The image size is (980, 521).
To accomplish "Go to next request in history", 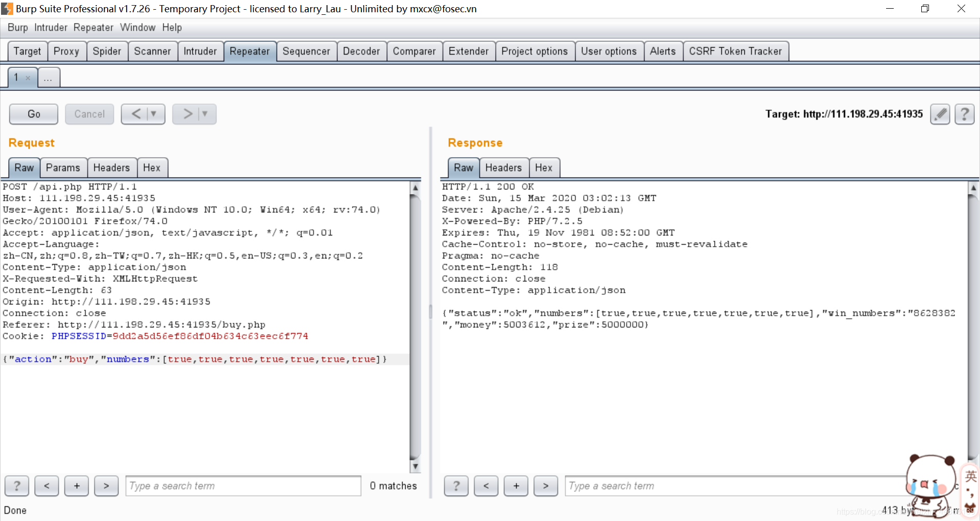I will (x=187, y=114).
